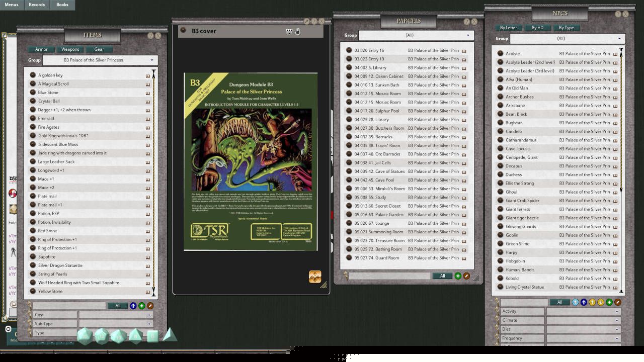644x362 pixels.
Task: Open Items Group dropdown
Action: (x=100, y=60)
